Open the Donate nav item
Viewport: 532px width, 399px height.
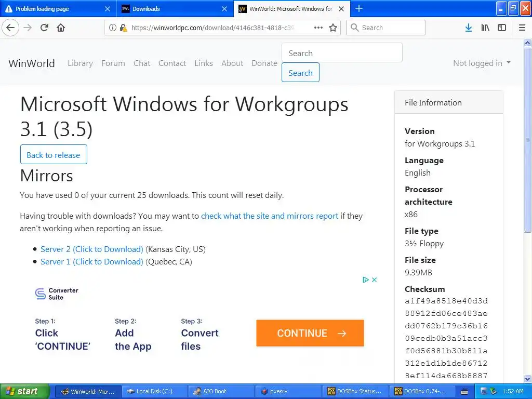point(264,63)
